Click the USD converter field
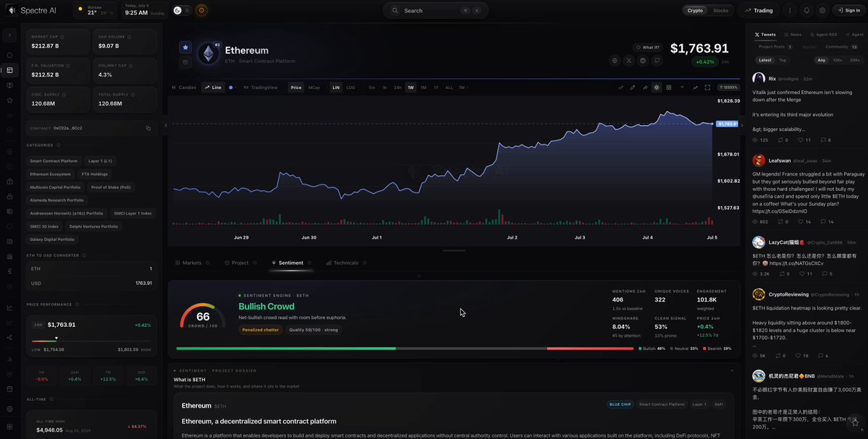Image resolution: width=868 pixels, height=439 pixels. 91,283
